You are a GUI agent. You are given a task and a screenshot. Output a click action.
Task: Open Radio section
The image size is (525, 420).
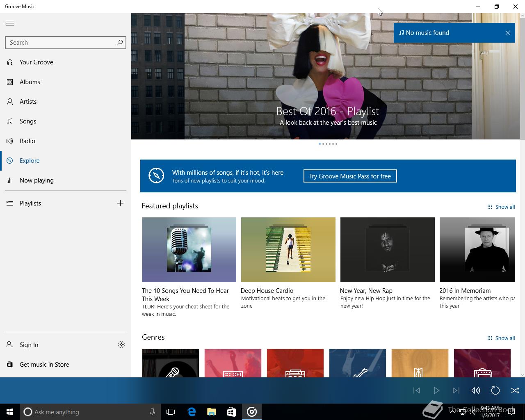coord(66,141)
